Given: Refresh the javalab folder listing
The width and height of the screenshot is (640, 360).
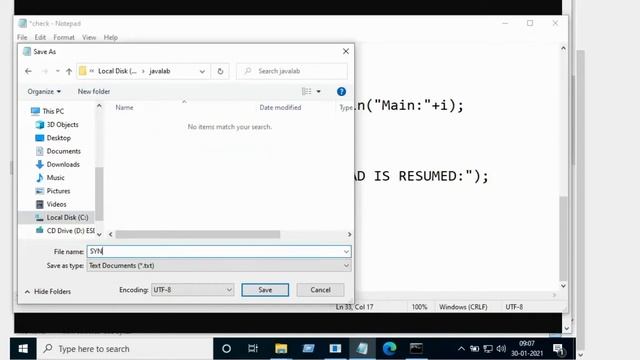Looking at the screenshot, I should (220, 71).
